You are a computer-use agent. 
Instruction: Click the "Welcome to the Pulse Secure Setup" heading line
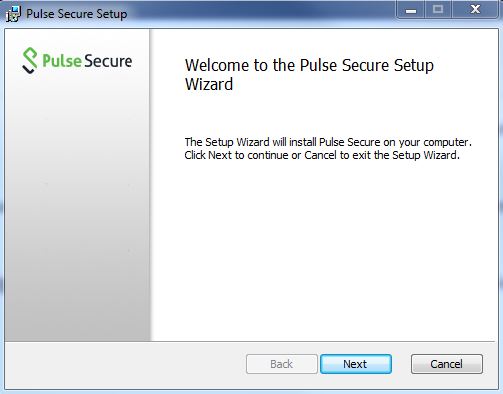[309, 65]
